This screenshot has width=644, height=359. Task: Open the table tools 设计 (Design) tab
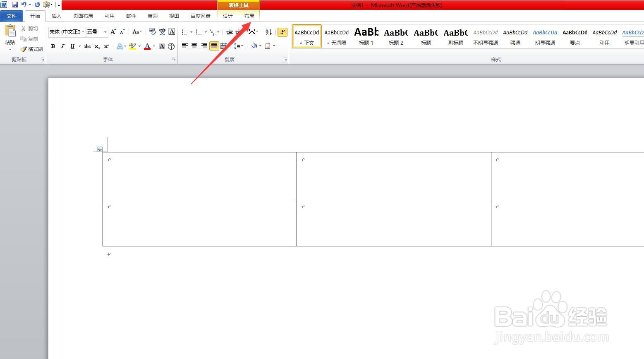click(228, 16)
